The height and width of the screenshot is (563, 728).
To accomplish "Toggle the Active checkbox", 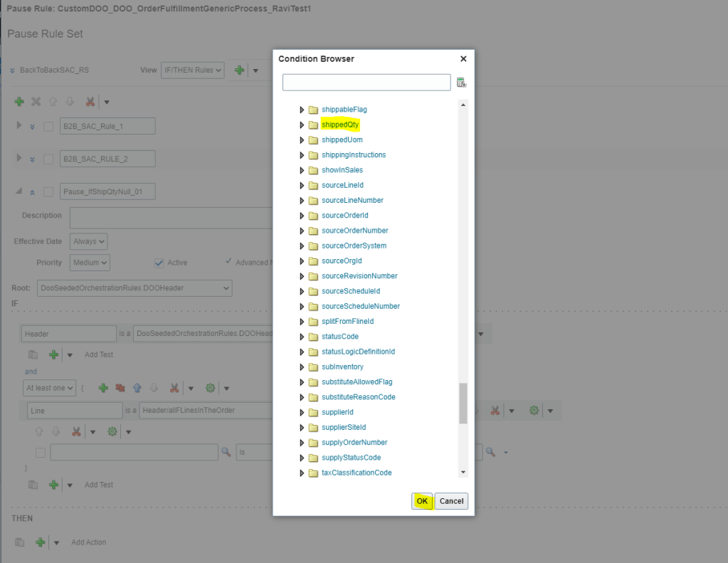I will pyautogui.click(x=159, y=263).
